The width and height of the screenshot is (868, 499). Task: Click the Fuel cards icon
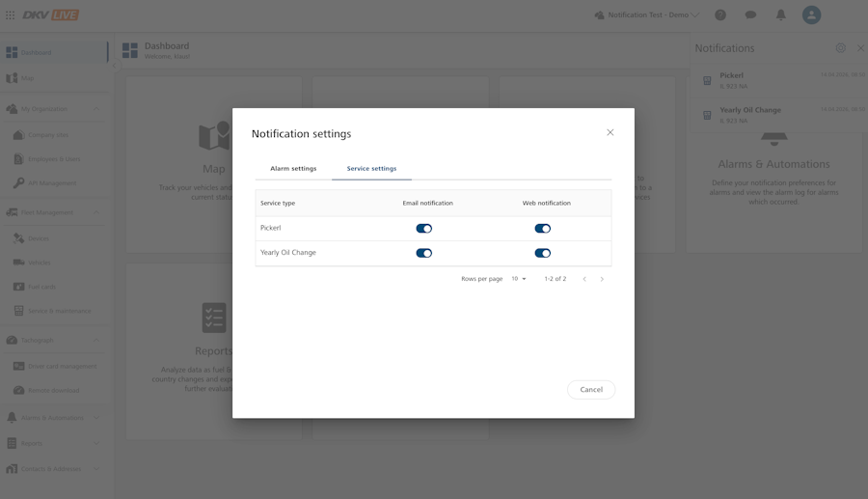(19, 287)
